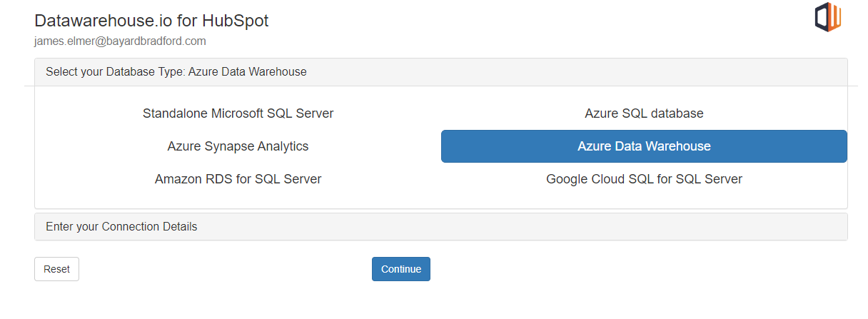Click the james.elmer@bayardbradford.com email text
Viewport: 868px width, 319px height.
(120, 41)
